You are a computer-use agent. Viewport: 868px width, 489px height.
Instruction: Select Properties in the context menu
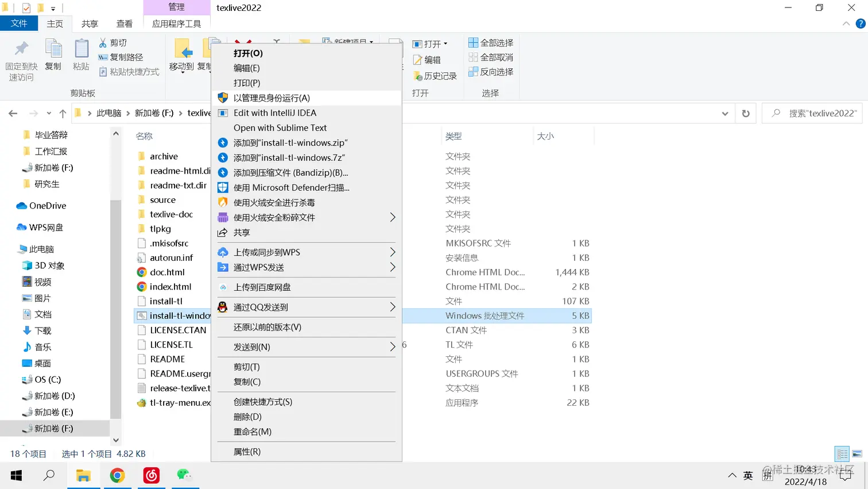307,452
